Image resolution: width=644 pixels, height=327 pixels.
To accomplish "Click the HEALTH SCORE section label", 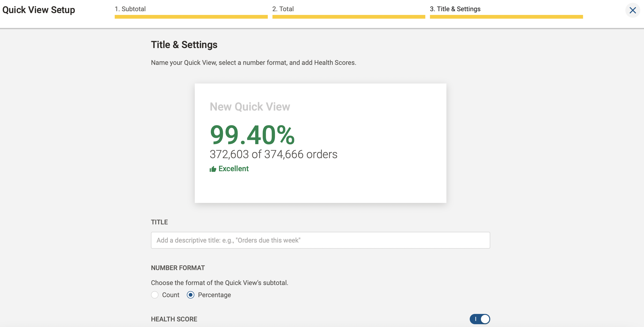I will point(174,319).
